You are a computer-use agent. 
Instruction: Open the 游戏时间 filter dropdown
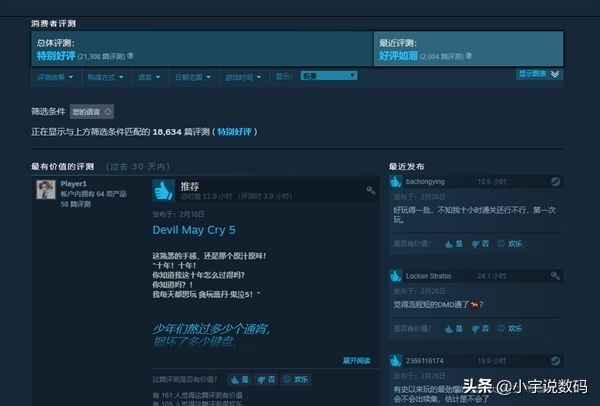tap(243, 77)
